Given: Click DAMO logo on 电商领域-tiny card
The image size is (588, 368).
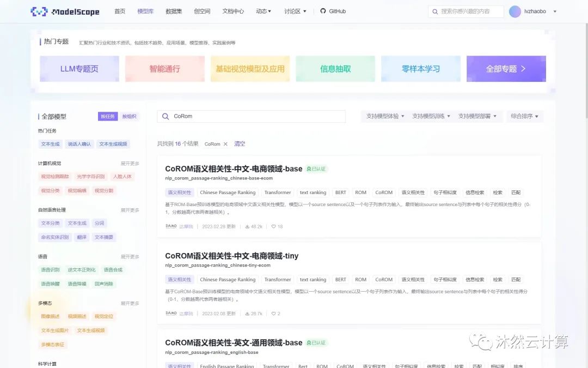Looking at the screenshot, I should tap(171, 313).
